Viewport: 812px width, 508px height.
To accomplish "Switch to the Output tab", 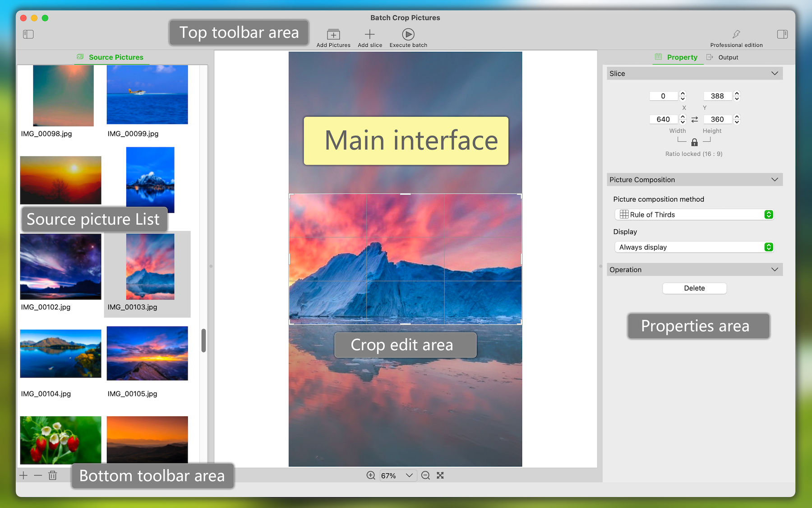I will tap(722, 57).
